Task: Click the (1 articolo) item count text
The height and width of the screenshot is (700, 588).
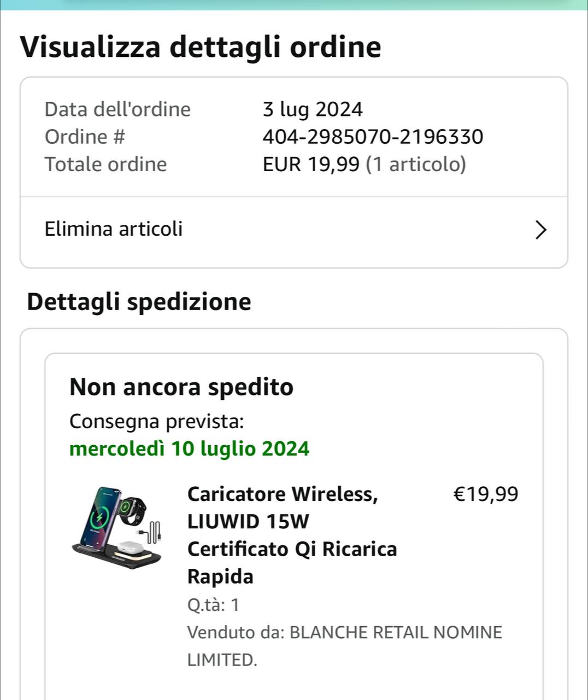Action: click(416, 164)
